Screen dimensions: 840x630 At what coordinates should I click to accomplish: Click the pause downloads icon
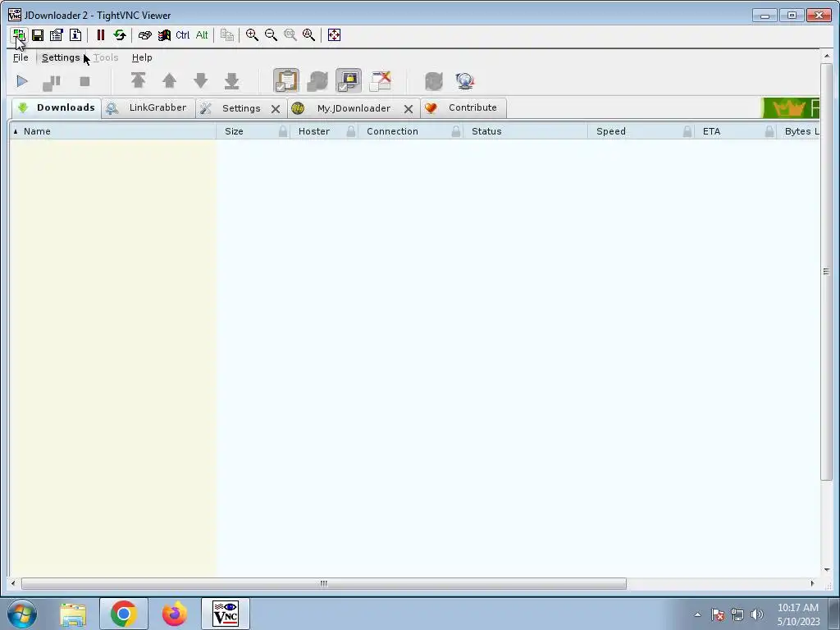[x=52, y=81]
